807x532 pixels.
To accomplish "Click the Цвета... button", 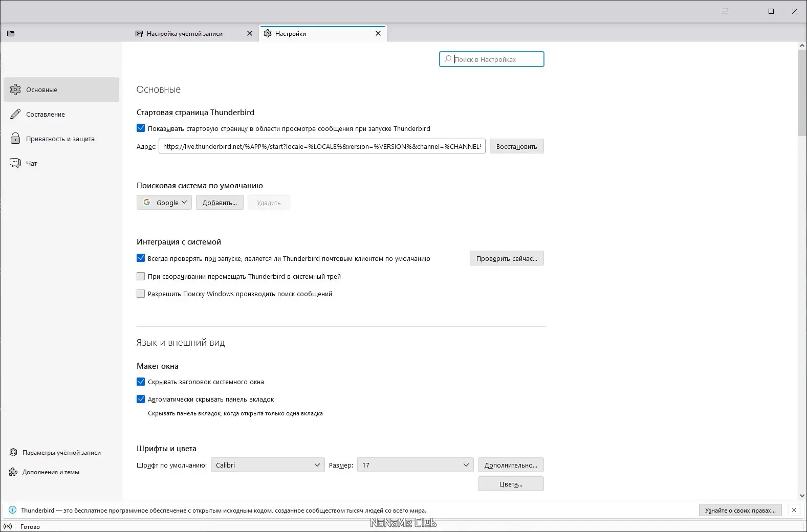I will [511, 484].
